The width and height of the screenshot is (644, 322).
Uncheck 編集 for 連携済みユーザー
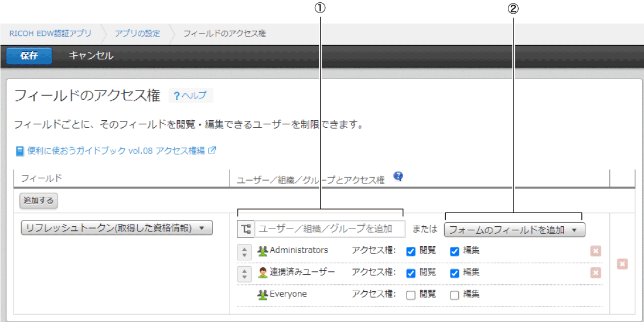pyautogui.click(x=454, y=273)
